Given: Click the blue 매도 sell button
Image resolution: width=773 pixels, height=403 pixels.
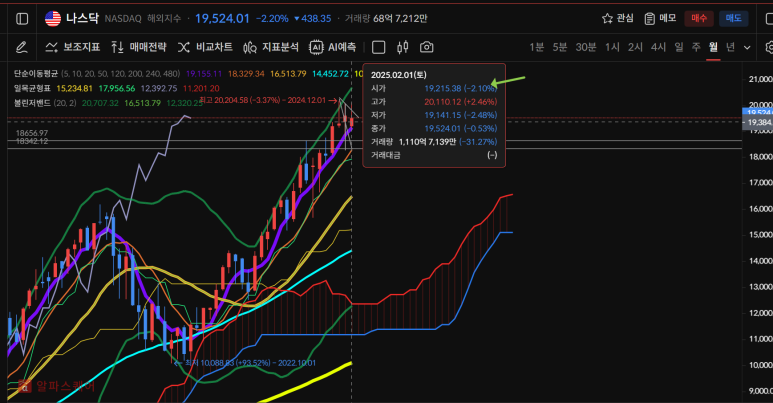Looking at the screenshot, I should click(x=734, y=19).
